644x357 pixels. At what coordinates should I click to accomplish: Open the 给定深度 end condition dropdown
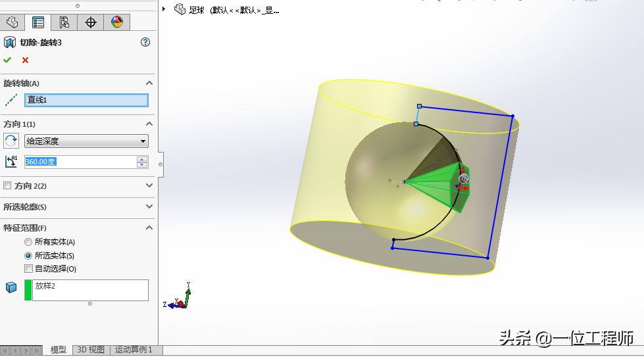point(86,141)
